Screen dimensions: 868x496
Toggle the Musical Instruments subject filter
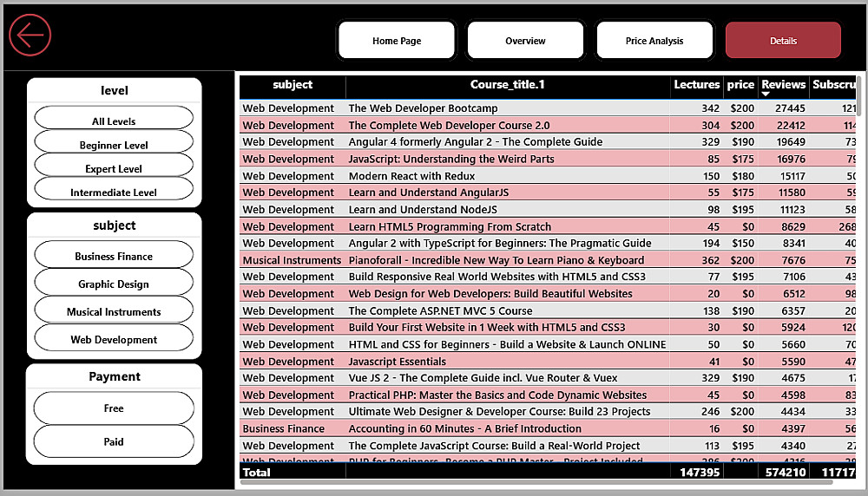click(114, 310)
